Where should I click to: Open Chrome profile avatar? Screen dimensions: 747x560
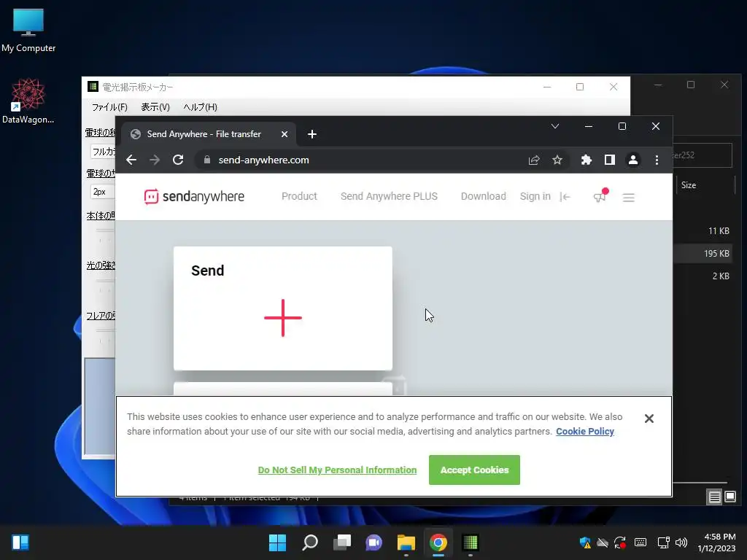(633, 160)
